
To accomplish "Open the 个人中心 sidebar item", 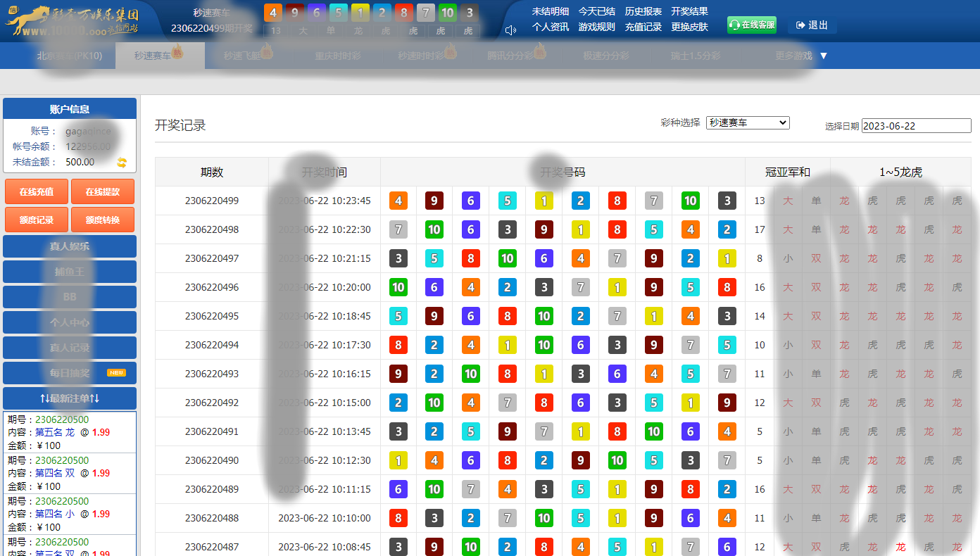I will (70, 322).
